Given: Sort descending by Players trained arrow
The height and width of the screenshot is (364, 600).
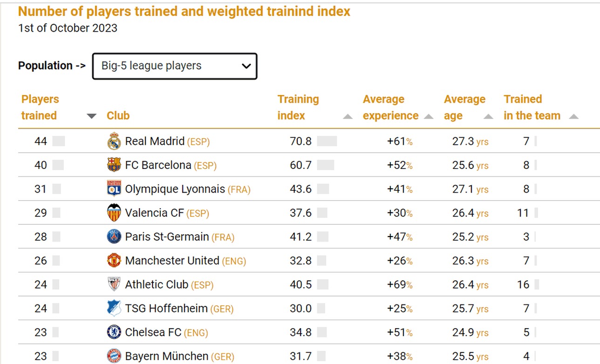Looking at the screenshot, I should coord(92,116).
